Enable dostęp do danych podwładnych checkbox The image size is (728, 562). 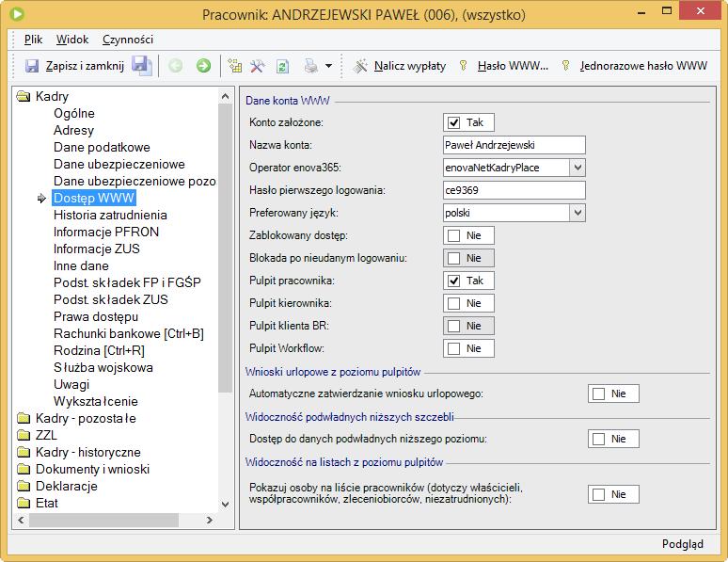598,439
